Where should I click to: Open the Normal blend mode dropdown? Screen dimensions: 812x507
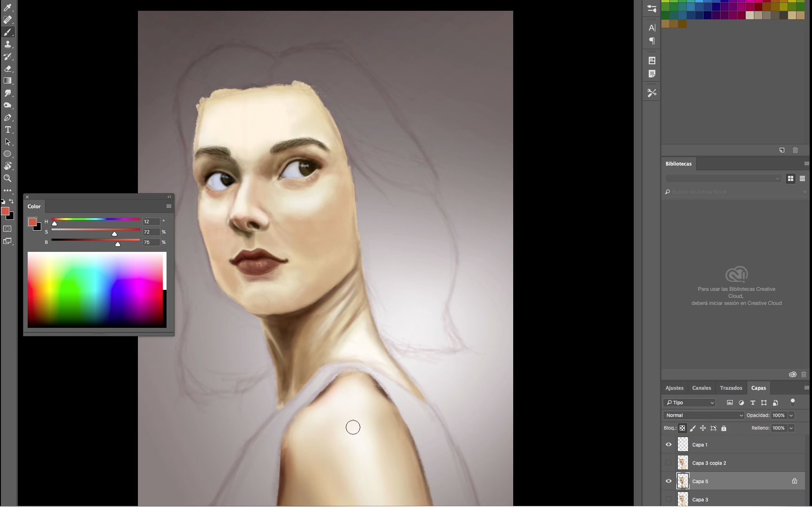(703, 415)
